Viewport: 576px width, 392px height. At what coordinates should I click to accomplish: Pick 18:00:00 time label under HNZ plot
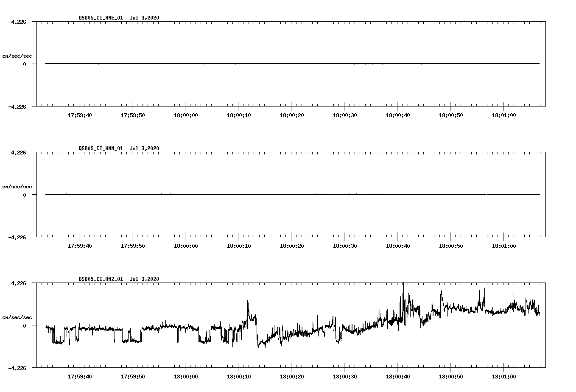coord(186,376)
